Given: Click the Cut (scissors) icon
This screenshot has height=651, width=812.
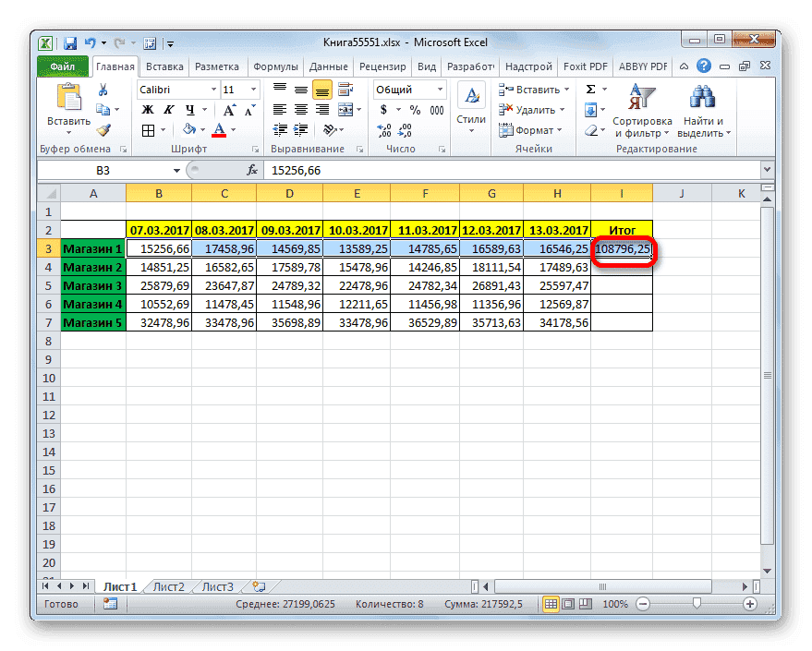Looking at the screenshot, I should pyautogui.click(x=103, y=90).
